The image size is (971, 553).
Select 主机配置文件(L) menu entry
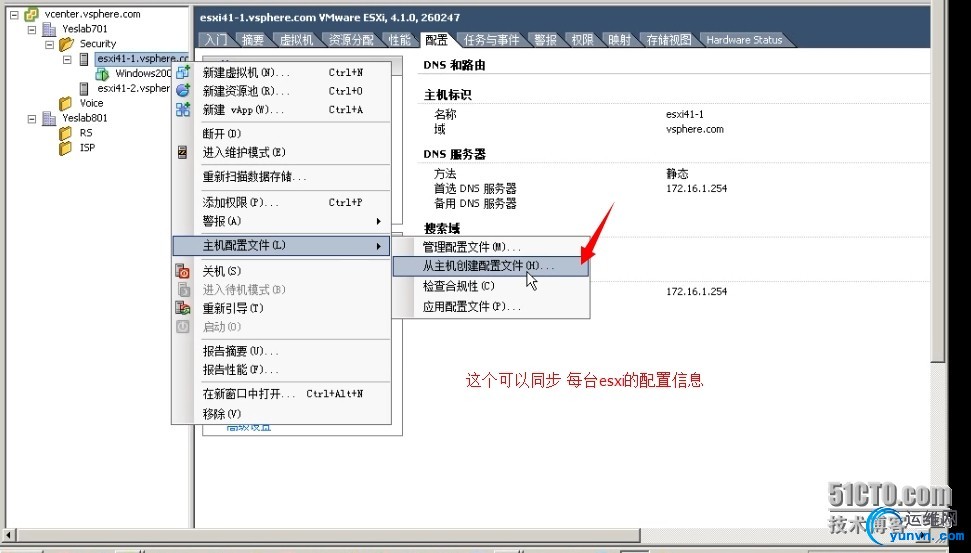[x=282, y=246]
